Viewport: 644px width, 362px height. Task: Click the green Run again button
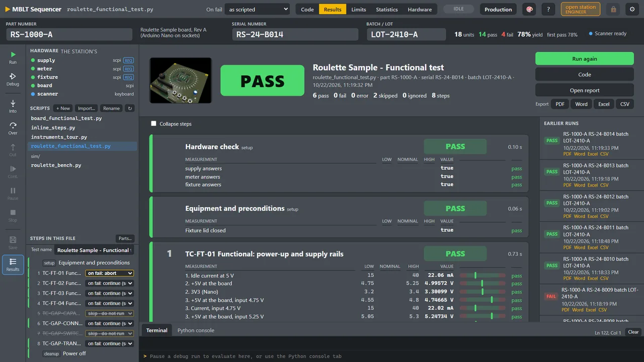click(584, 59)
